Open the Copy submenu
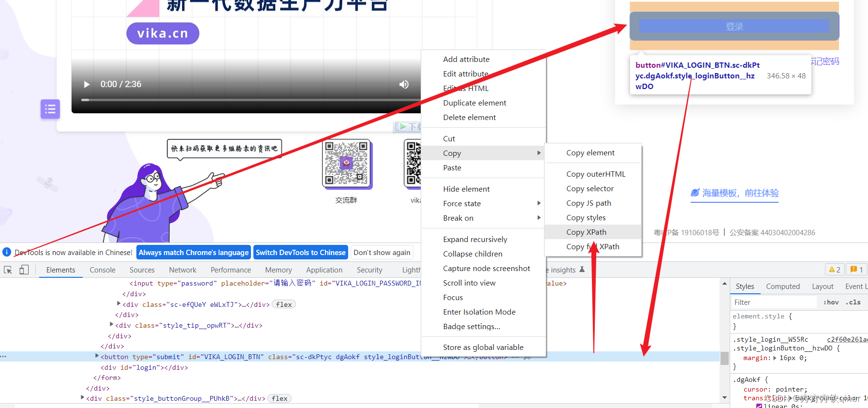 pos(484,153)
